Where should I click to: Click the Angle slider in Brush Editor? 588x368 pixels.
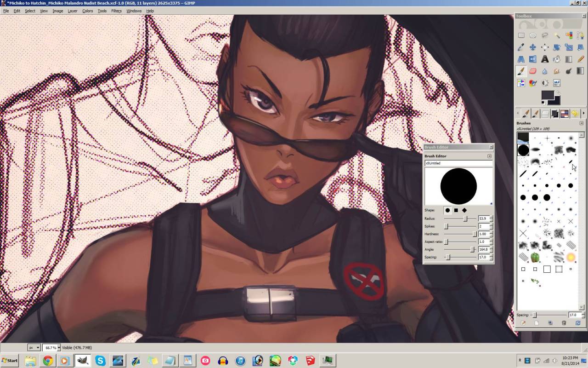pos(459,249)
